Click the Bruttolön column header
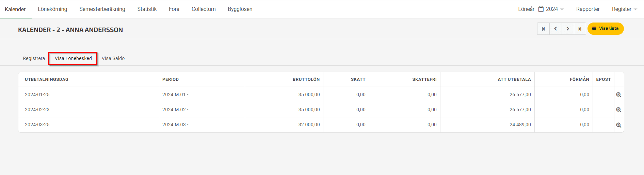 point(306,79)
